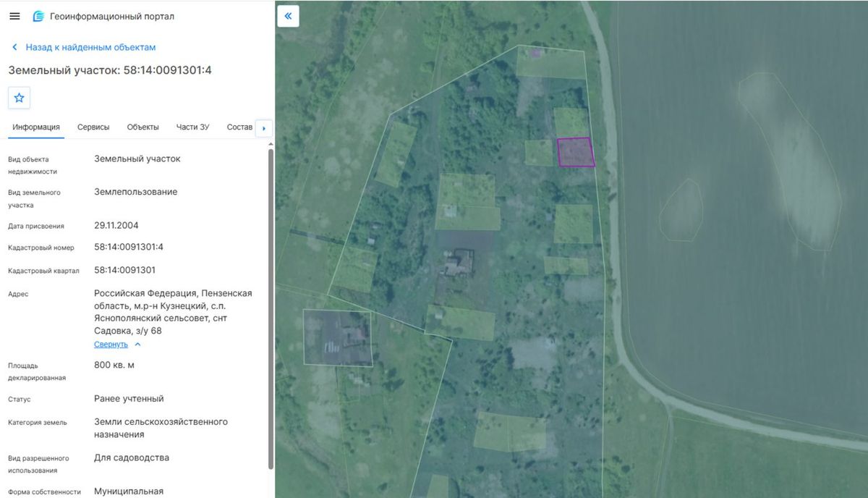Add parcel to favorites with star icon

point(20,98)
